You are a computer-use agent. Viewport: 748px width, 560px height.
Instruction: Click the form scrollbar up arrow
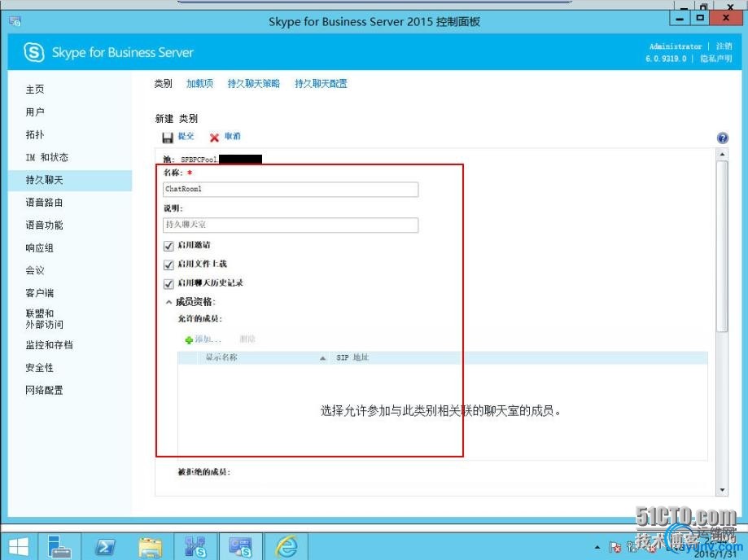[722, 155]
